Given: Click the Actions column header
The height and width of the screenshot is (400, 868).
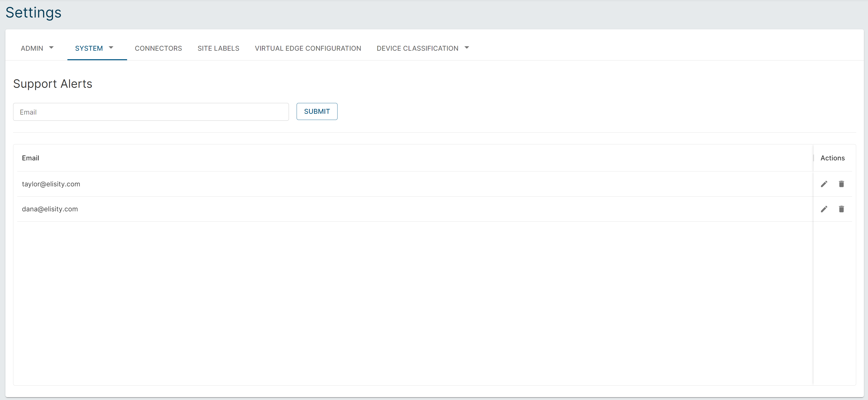Looking at the screenshot, I should point(832,158).
